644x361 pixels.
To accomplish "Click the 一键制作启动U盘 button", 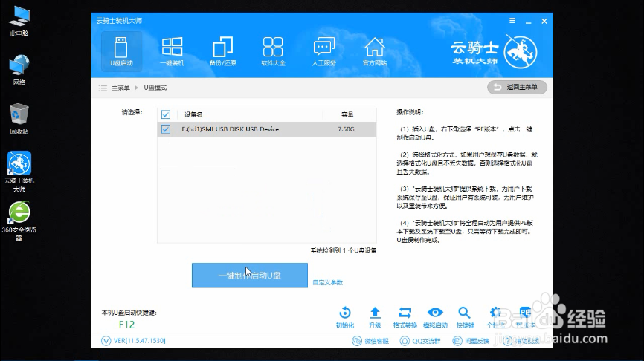I will [250, 276].
